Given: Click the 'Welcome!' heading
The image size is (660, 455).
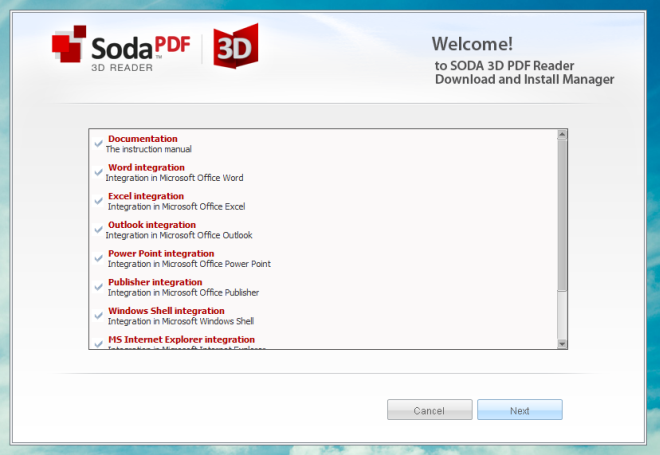Looking at the screenshot, I should [x=472, y=44].
